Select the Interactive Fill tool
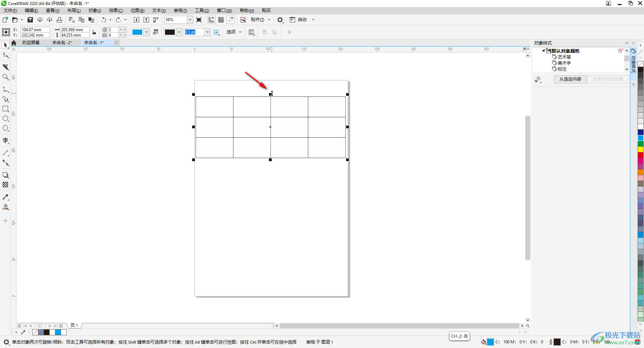The width and height of the screenshot is (644, 348). [x=5, y=207]
